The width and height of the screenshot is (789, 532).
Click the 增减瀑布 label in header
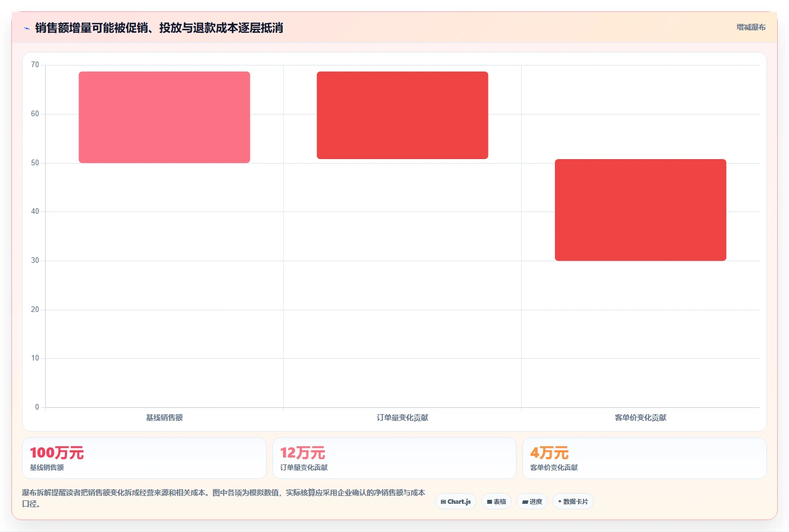pyautogui.click(x=751, y=27)
